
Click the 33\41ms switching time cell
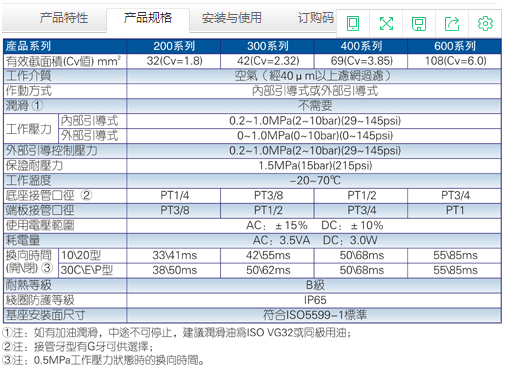tap(174, 255)
